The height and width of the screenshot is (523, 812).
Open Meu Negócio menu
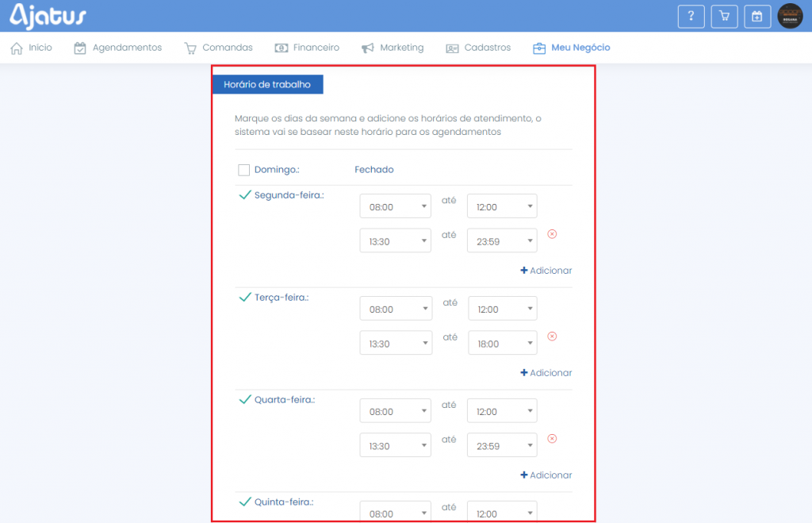580,48
